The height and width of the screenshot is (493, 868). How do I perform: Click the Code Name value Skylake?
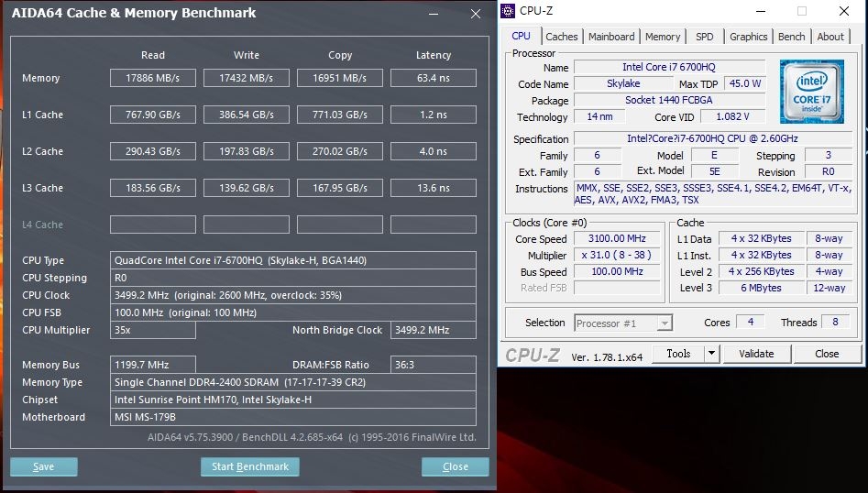pos(623,83)
